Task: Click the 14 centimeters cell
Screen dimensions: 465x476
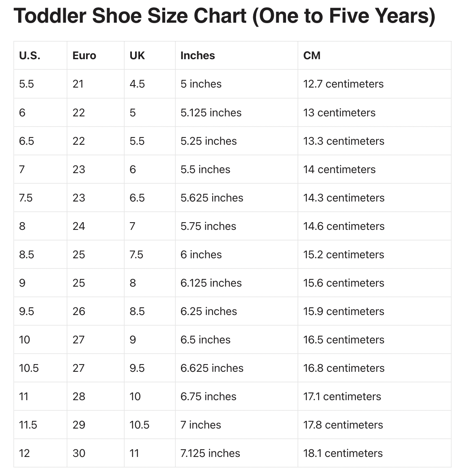Action: tap(375, 169)
